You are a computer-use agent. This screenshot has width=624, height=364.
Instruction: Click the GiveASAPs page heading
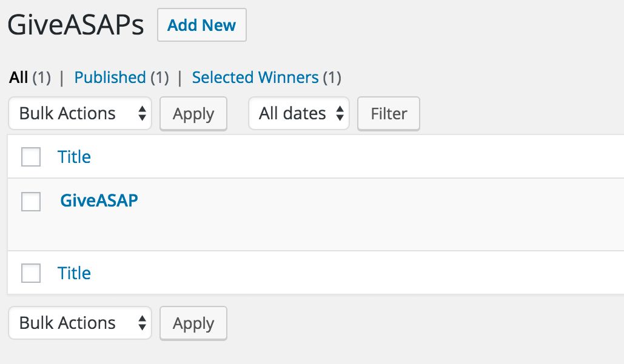click(76, 25)
